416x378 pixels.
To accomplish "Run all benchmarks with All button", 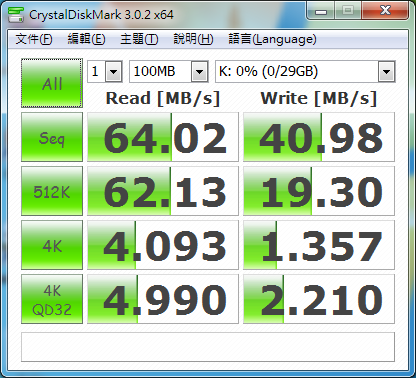I will pyautogui.click(x=52, y=83).
